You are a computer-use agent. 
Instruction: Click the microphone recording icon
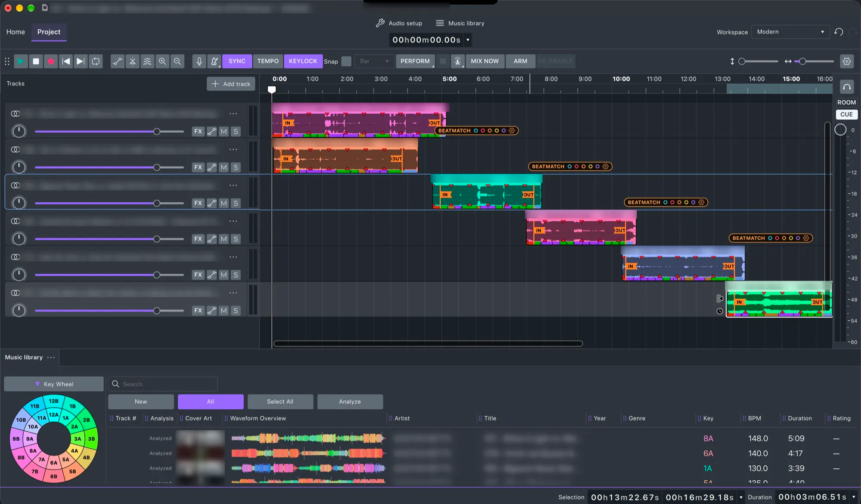coord(199,61)
